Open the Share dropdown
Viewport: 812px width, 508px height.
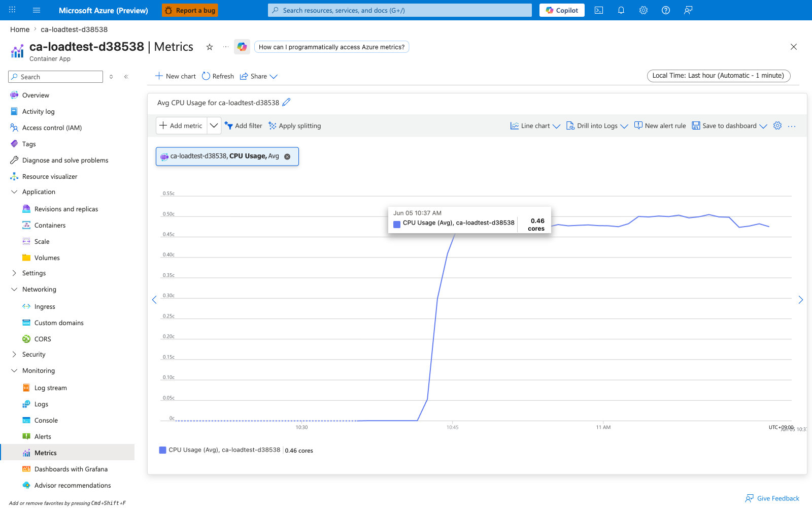tap(259, 76)
